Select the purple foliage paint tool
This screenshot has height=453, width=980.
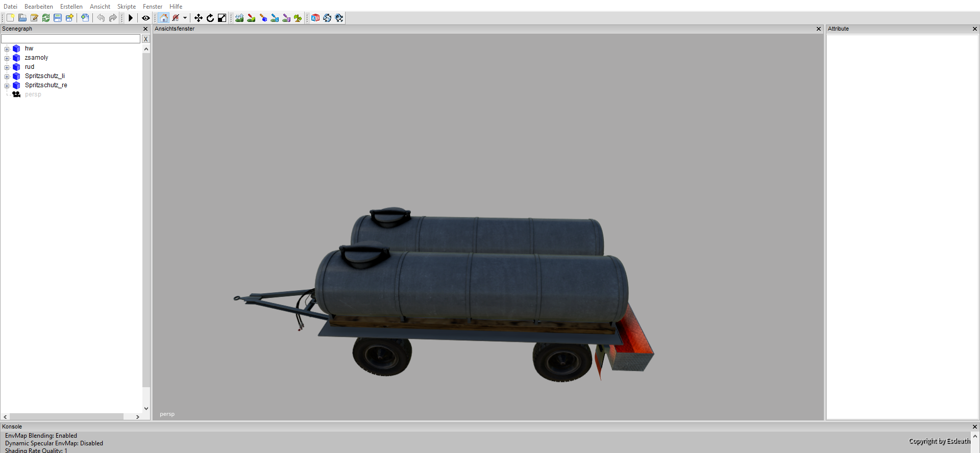tap(286, 18)
